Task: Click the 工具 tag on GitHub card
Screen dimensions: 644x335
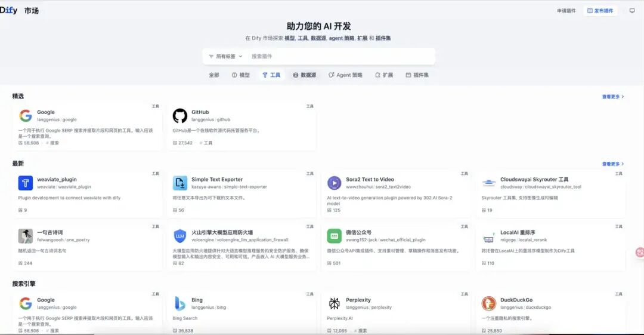Action: point(206,143)
